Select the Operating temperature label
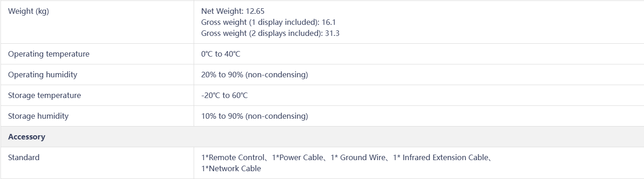 pyautogui.click(x=49, y=54)
